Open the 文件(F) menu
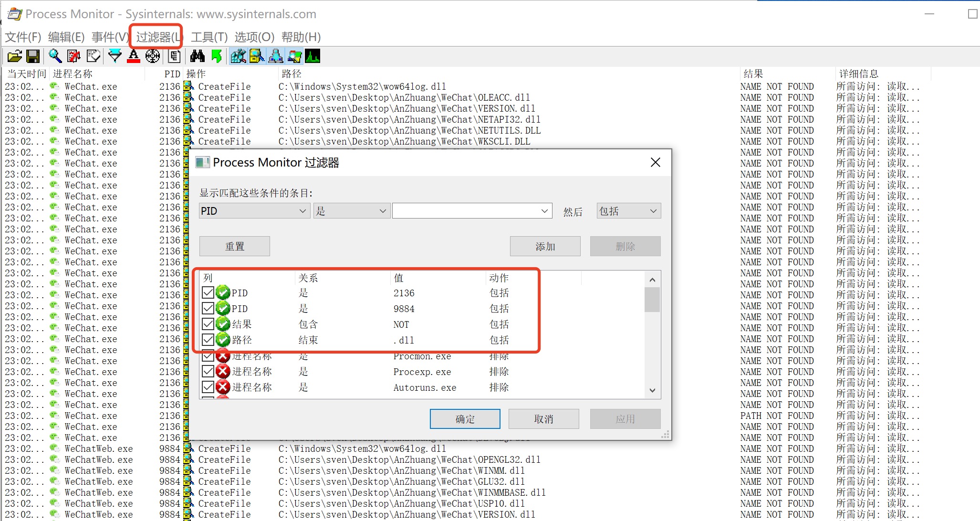 point(23,37)
